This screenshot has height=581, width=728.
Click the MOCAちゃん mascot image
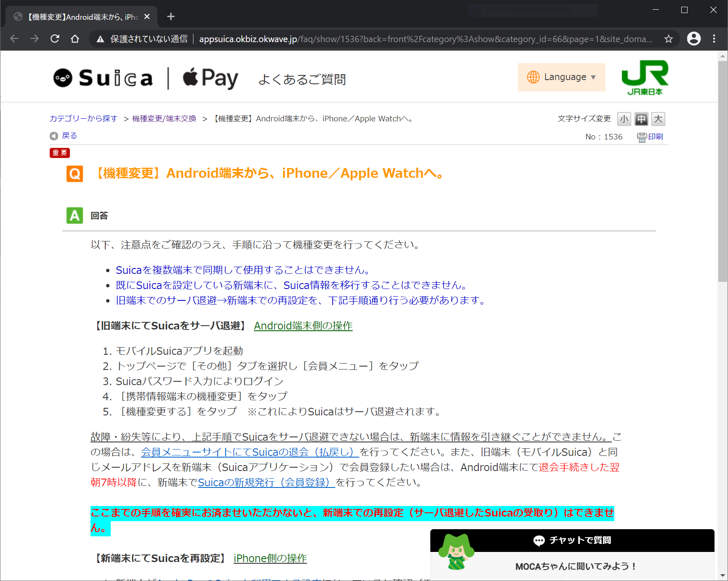(456, 552)
